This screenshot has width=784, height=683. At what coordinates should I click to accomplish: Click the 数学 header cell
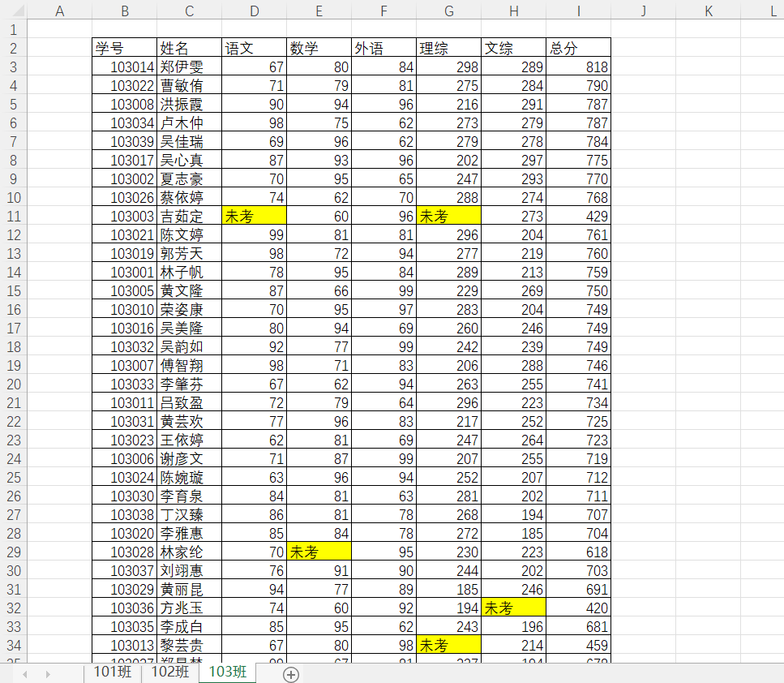coord(319,48)
